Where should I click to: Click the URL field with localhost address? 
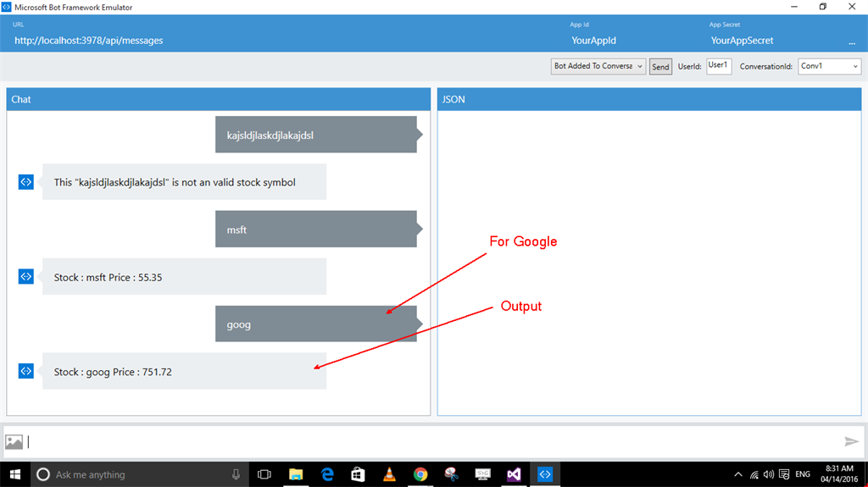click(x=88, y=41)
